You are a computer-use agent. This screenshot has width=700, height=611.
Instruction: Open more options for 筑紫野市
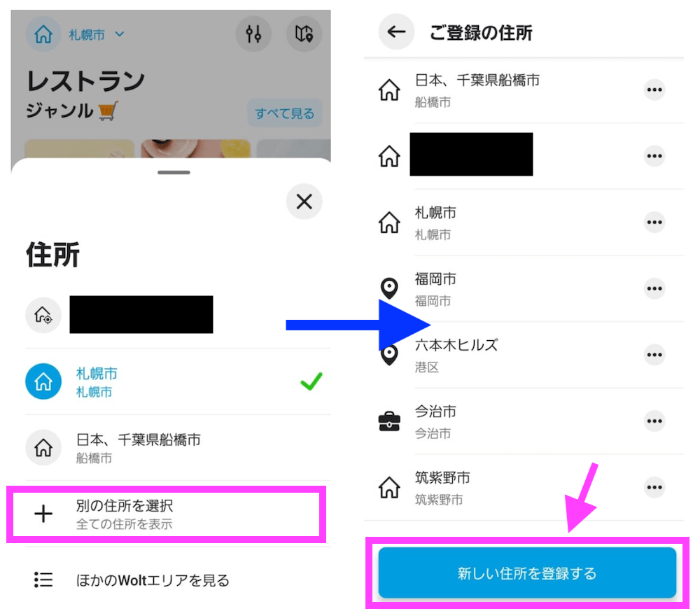tap(654, 487)
